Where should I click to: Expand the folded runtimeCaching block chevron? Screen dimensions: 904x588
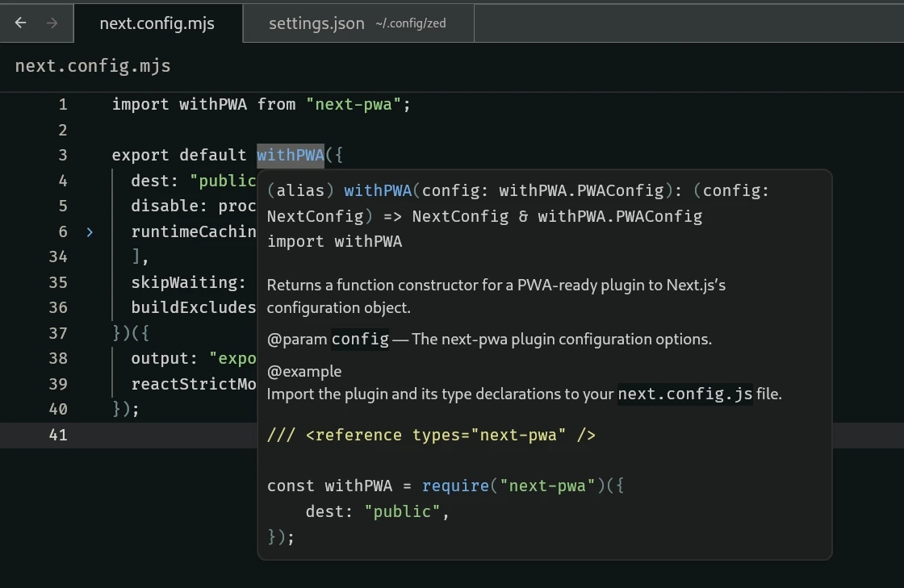90,232
